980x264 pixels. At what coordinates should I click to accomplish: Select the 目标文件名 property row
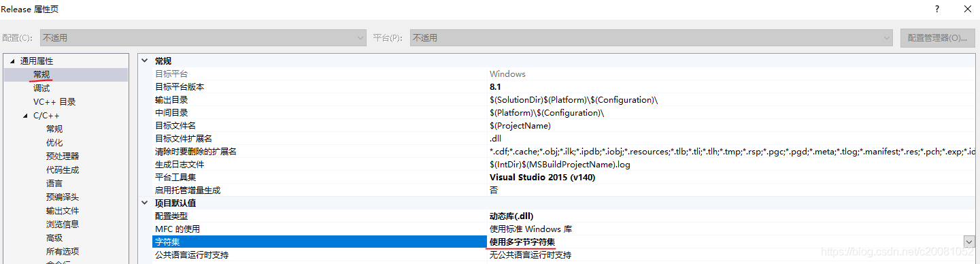point(564,125)
